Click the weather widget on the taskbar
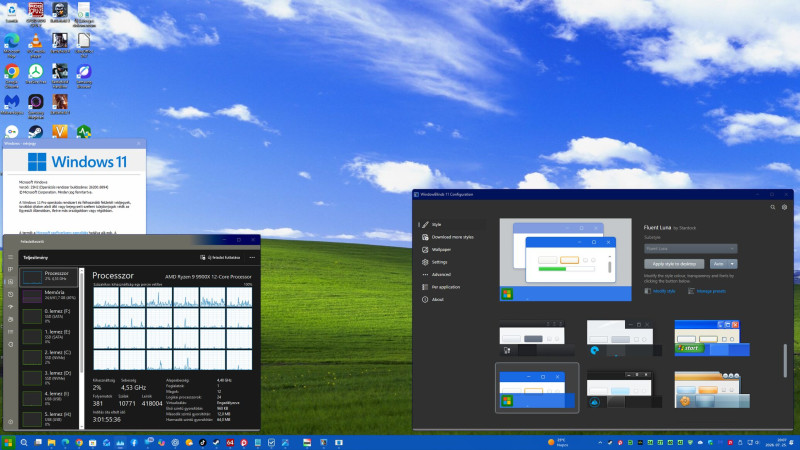Screen dimensions: 800x450 (558, 442)
